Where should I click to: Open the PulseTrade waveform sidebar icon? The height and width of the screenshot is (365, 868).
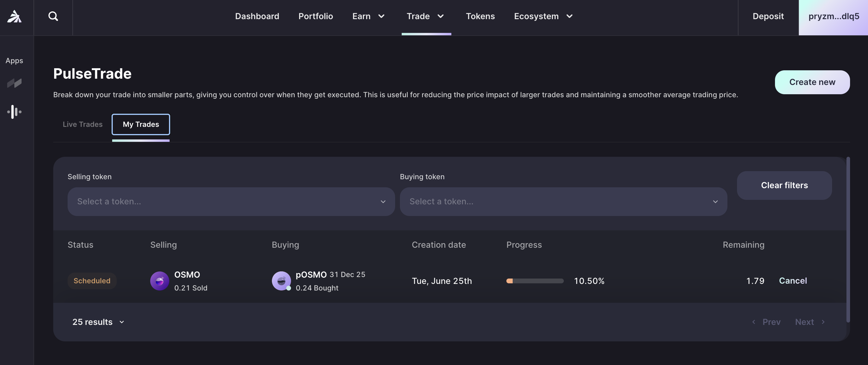click(14, 112)
